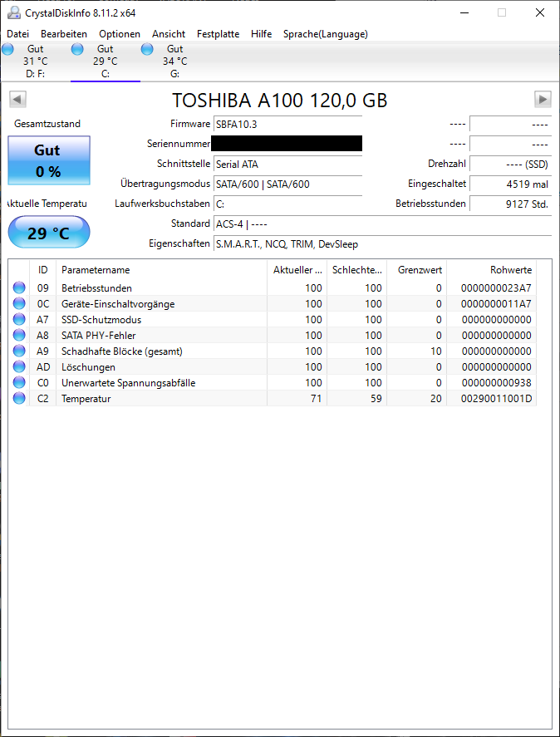
Task: Click the Grenzwert value 10 for A9
Action: coord(436,351)
